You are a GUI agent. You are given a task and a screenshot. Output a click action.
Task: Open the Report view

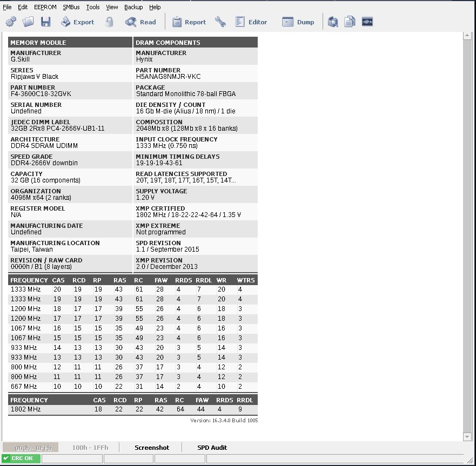(189, 22)
